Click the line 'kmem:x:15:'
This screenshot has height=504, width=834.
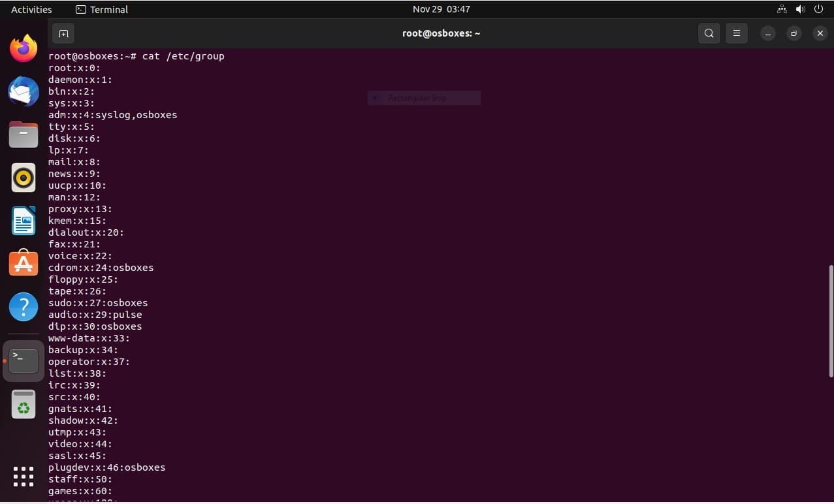coord(78,221)
